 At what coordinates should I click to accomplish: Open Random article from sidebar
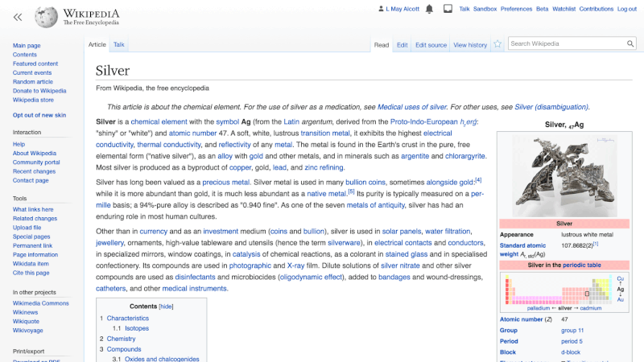[x=35, y=82]
